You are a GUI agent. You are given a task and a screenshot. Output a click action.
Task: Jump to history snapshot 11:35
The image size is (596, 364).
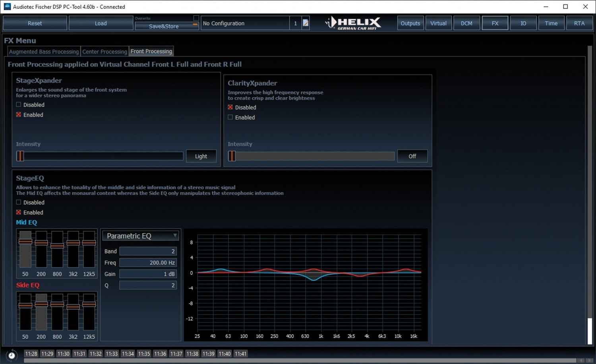tap(144, 354)
